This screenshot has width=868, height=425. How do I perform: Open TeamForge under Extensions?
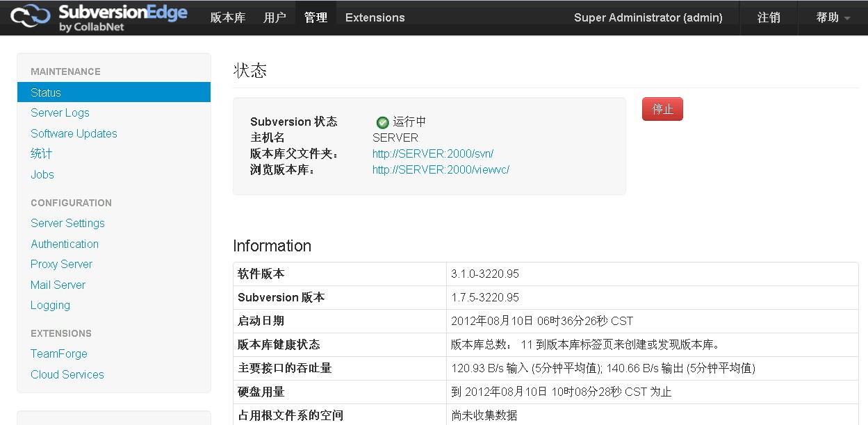pyautogui.click(x=59, y=353)
